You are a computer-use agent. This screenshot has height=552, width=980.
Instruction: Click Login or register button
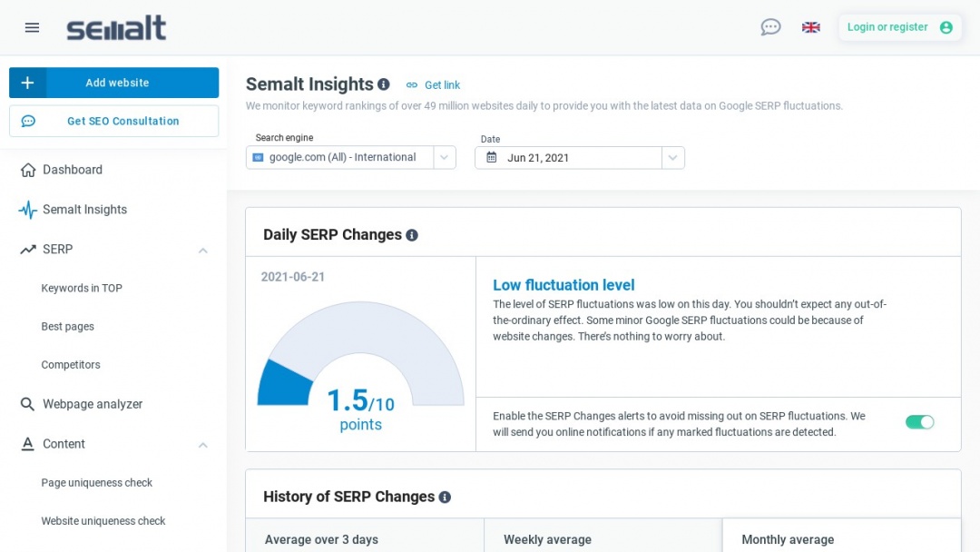899,27
